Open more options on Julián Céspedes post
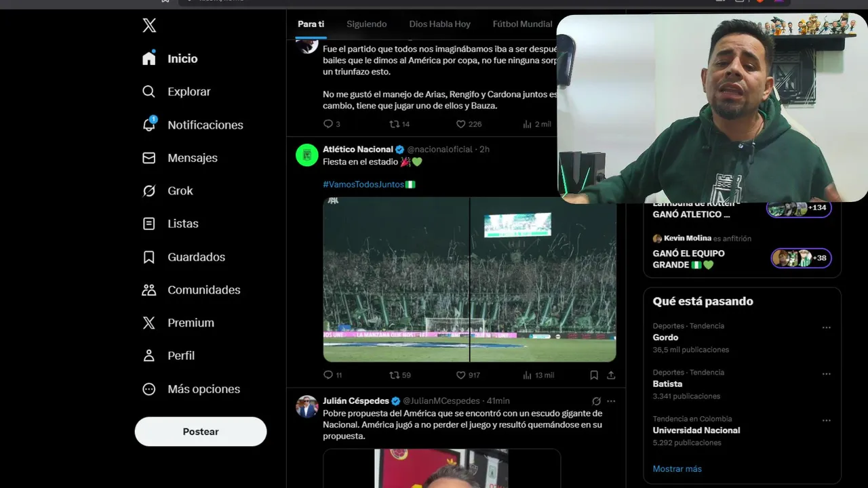 611,401
